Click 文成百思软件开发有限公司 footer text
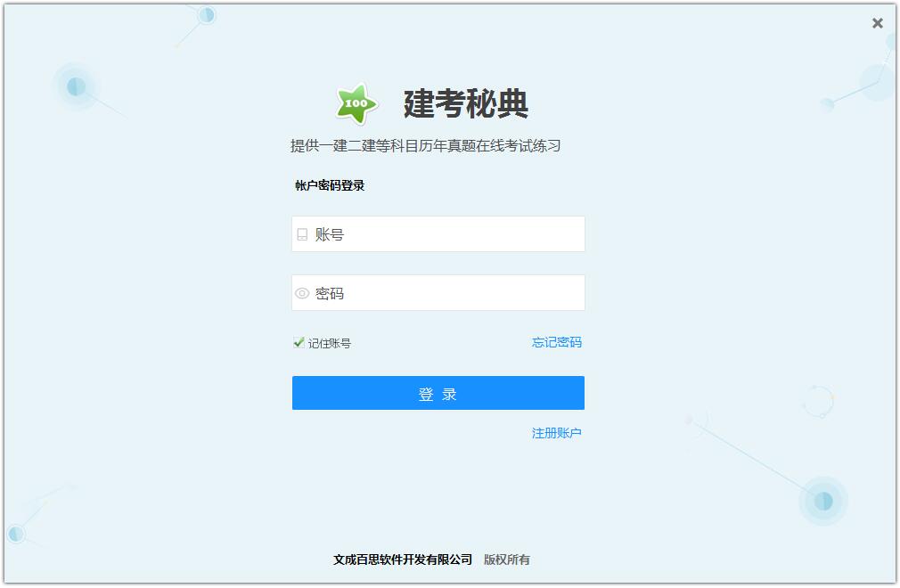Viewport: 900px width, 588px height. [x=403, y=559]
